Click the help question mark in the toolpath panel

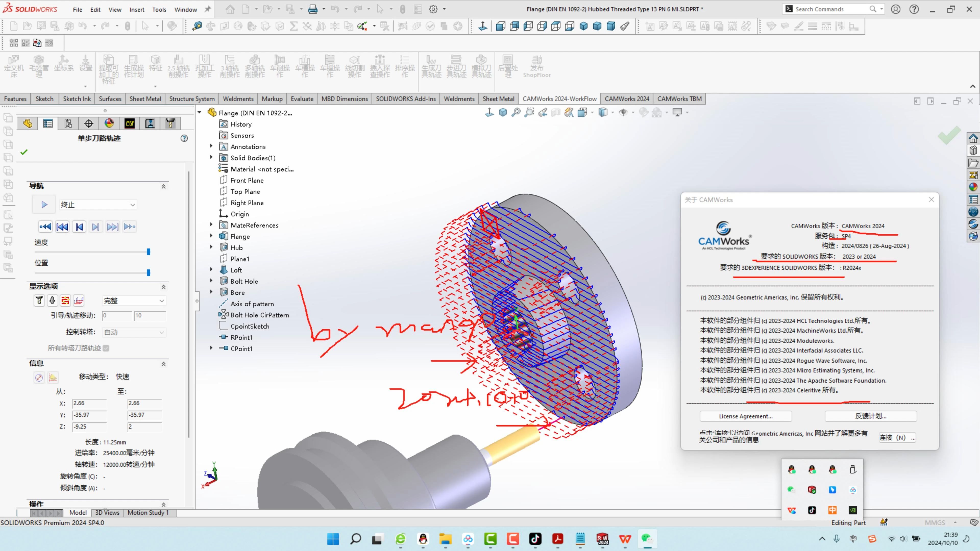pyautogui.click(x=184, y=139)
